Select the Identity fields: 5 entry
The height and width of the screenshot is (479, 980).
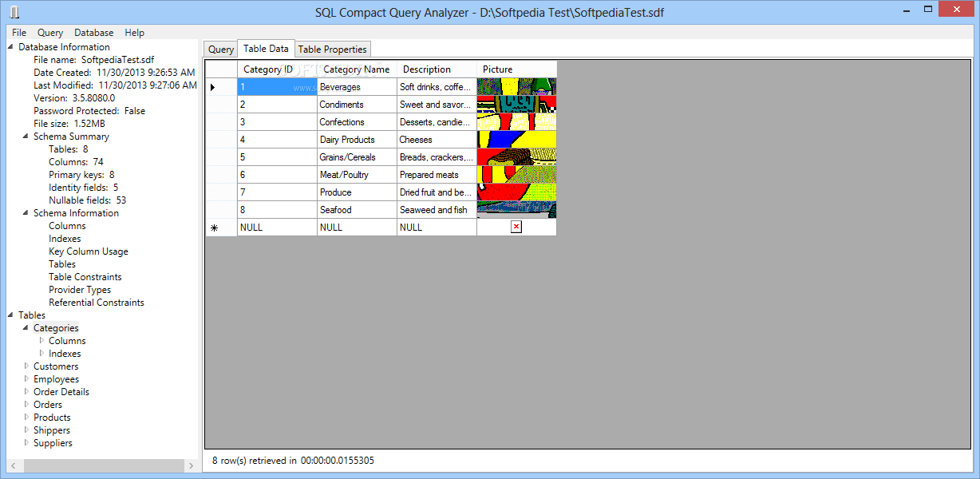[x=84, y=188]
